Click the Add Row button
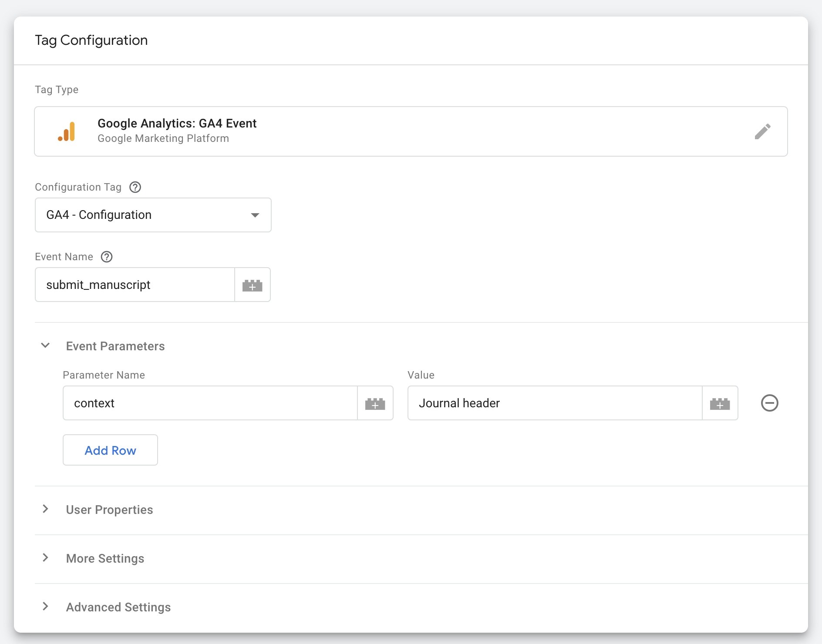 (x=110, y=450)
